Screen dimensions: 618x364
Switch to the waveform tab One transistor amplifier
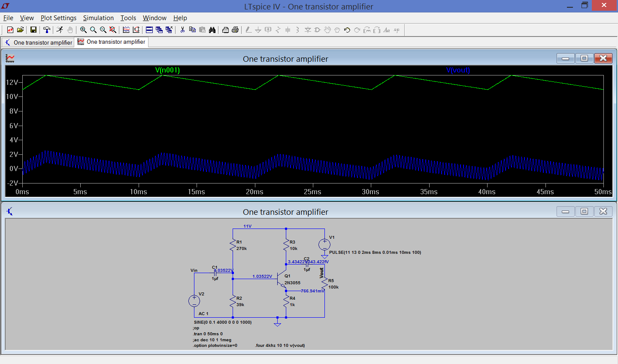[112, 42]
